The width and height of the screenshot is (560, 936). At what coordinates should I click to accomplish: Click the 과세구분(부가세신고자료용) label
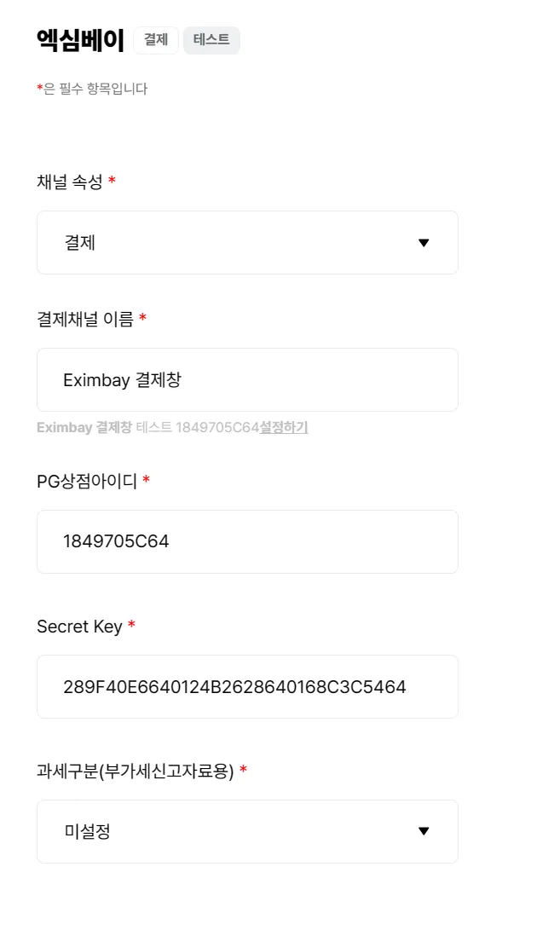point(136,771)
